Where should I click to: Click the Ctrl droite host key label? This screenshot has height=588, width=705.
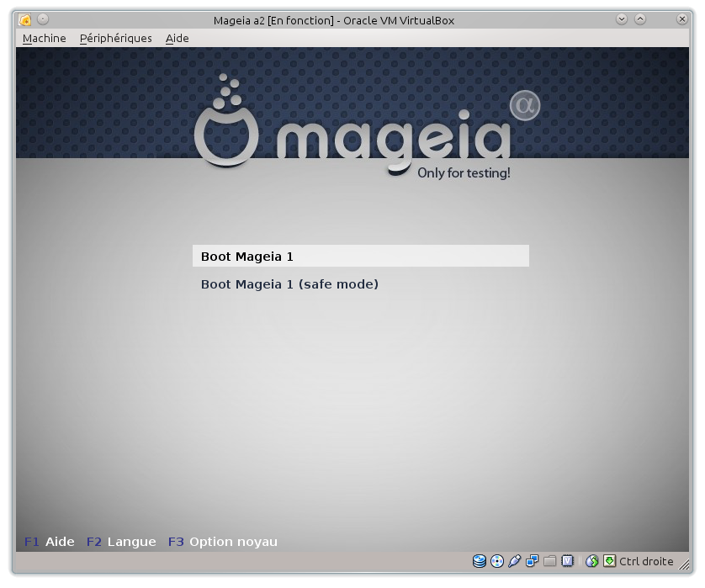[x=646, y=561]
